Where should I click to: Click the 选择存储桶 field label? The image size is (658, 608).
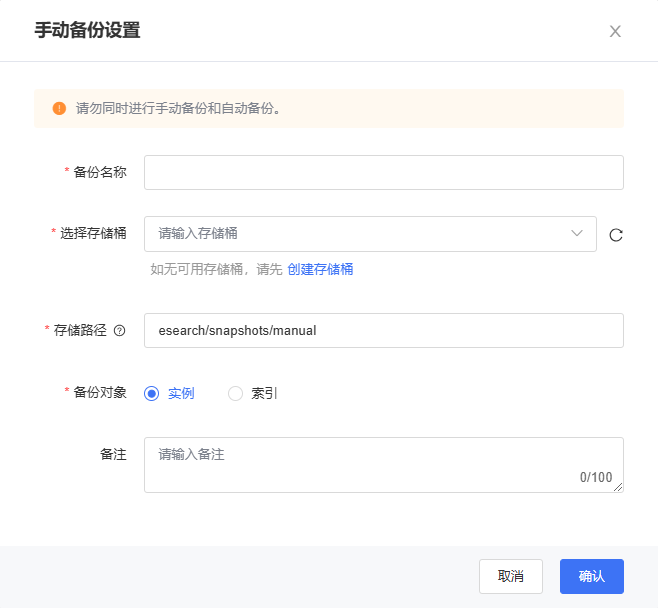coord(93,233)
